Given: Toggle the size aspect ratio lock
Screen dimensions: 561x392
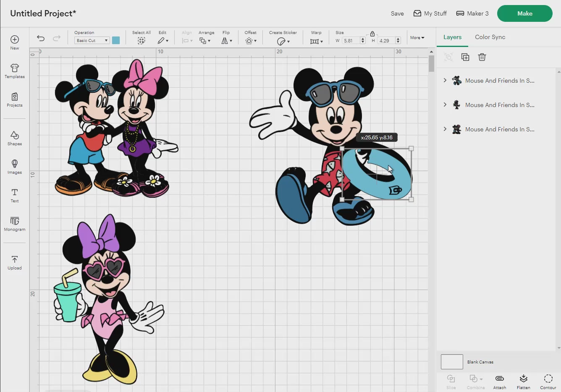Looking at the screenshot, I should [x=372, y=34].
